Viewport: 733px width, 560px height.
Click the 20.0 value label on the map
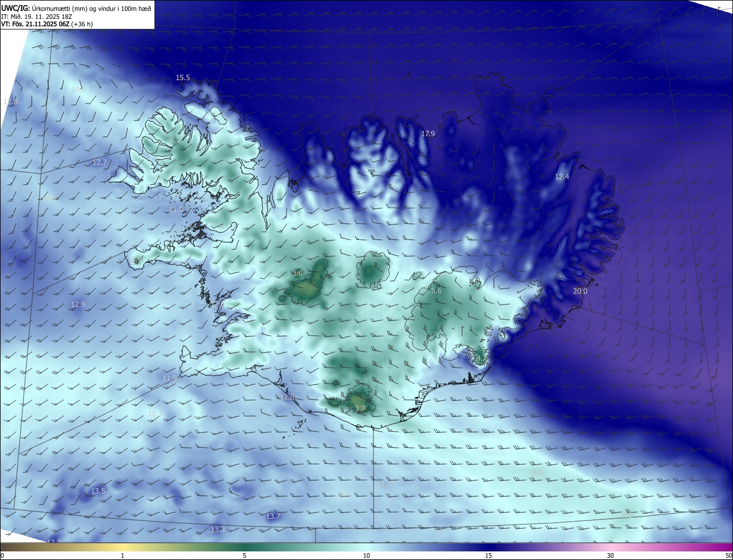pyautogui.click(x=580, y=291)
